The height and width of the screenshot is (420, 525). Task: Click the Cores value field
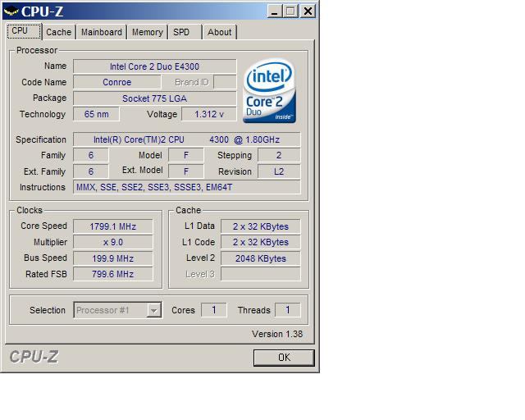coord(213,310)
